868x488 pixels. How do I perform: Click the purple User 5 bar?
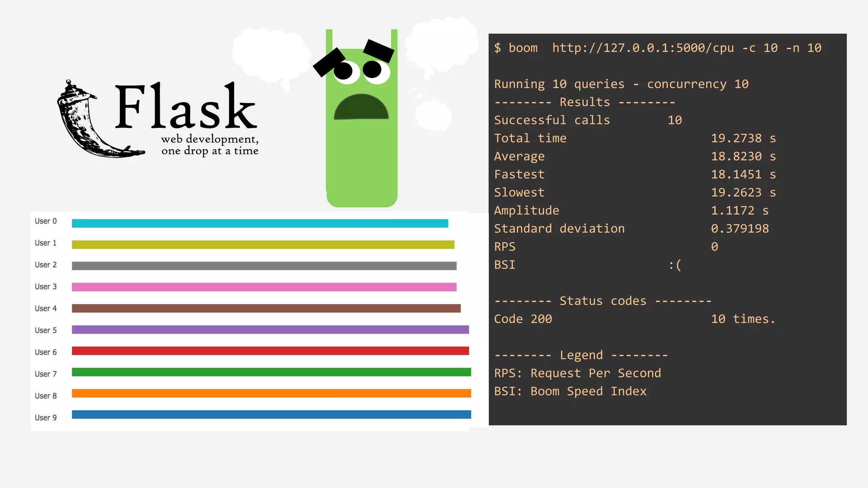coord(270,330)
